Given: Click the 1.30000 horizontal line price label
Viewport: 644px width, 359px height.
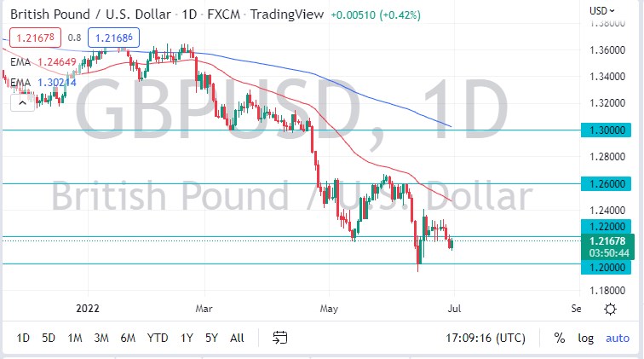Looking at the screenshot, I should pos(608,130).
